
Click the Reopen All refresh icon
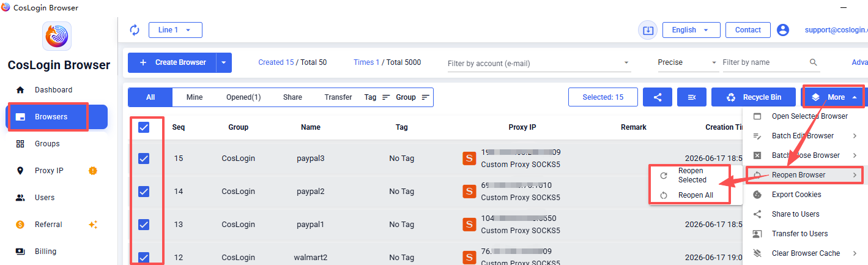click(x=664, y=196)
